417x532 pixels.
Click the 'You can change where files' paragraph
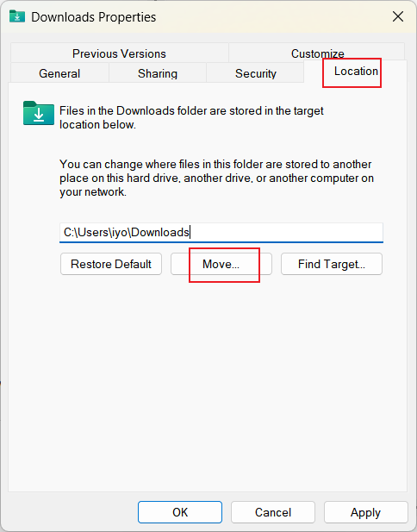[216, 178]
